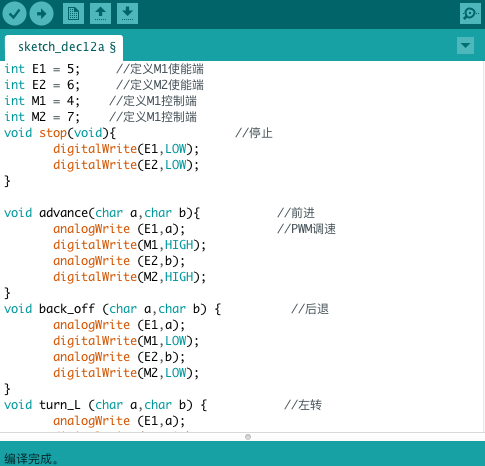Click 'digitalWrite(M1,HIGH);' line
The image size is (485, 466).
tap(130, 245)
